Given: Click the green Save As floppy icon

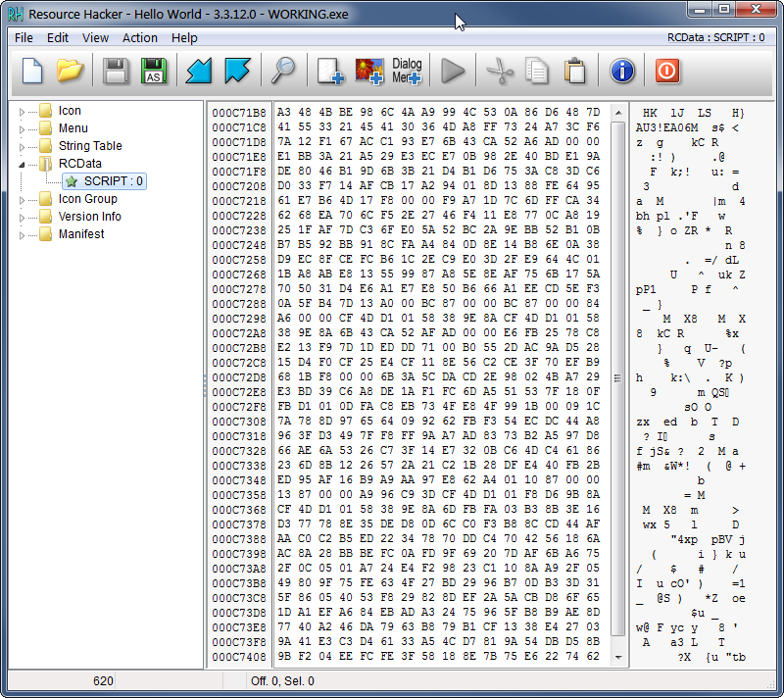Looking at the screenshot, I should [x=154, y=71].
